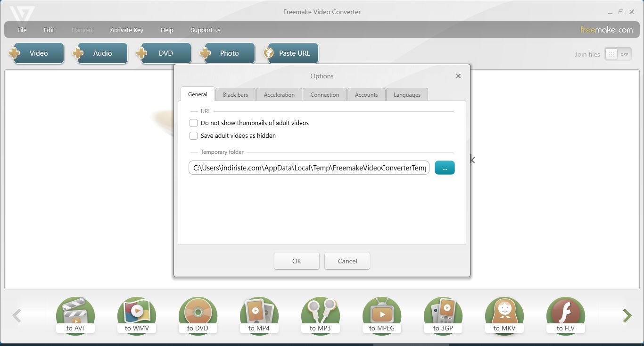The height and width of the screenshot is (346, 644).
Task: Enable Do not show thumbnails of adult videos
Action: 193,123
